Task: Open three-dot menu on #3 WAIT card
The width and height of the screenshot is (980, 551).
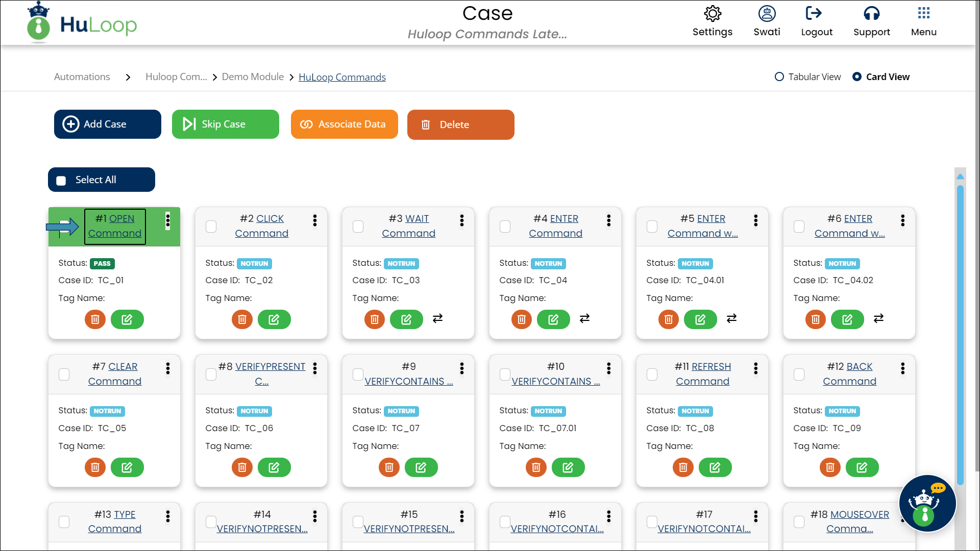Action: pyautogui.click(x=461, y=220)
